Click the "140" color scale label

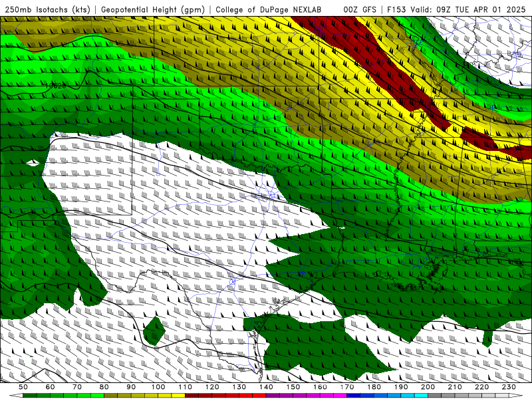tap(266, 387)
